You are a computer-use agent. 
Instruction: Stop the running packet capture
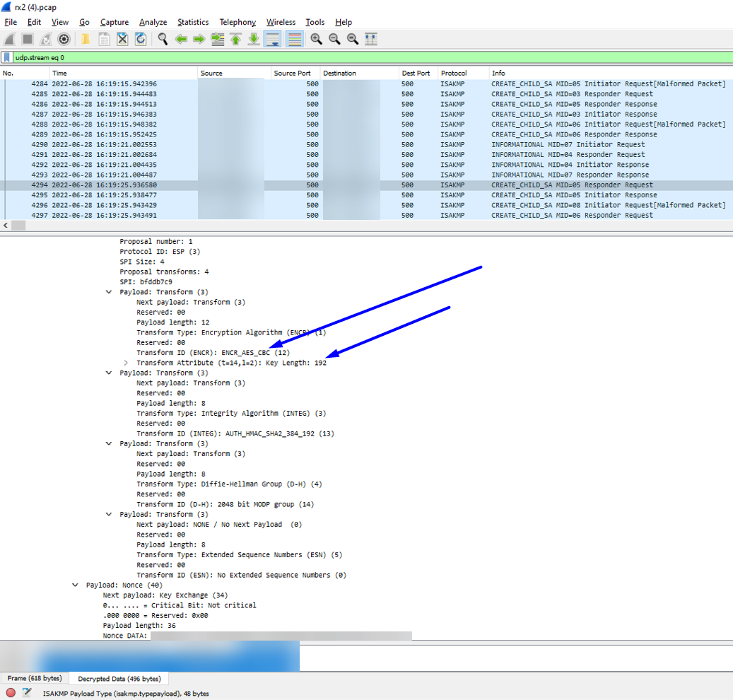28,39
